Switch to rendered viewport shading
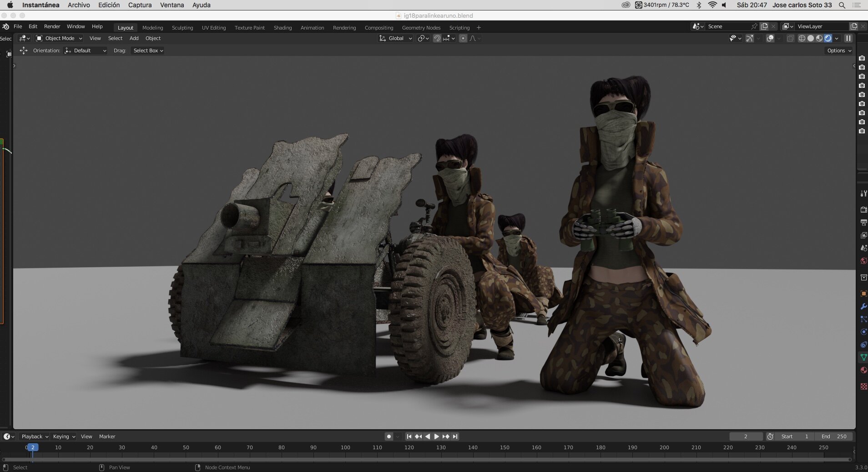The width and height of the screenshot is (868, 472). click(828, 38)
